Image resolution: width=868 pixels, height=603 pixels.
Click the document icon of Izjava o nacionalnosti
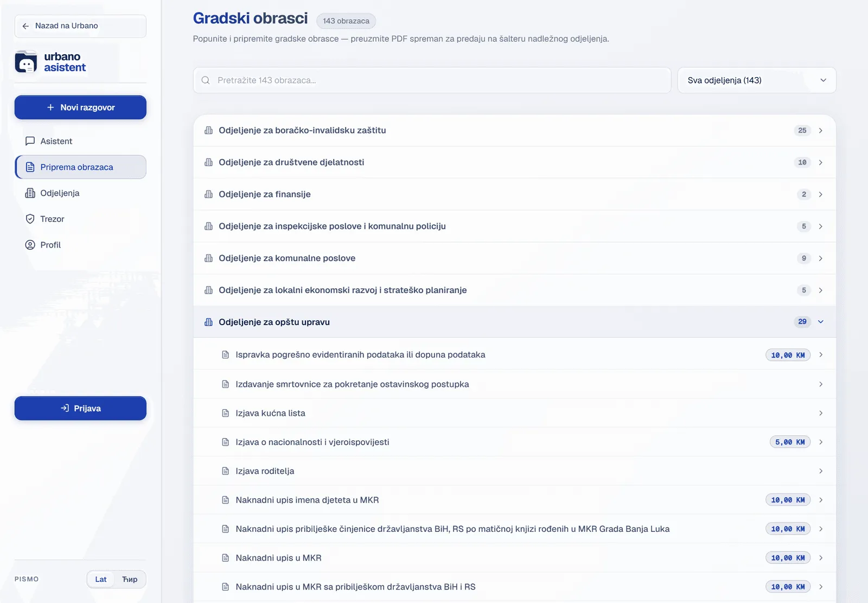(x=226, y=442)
